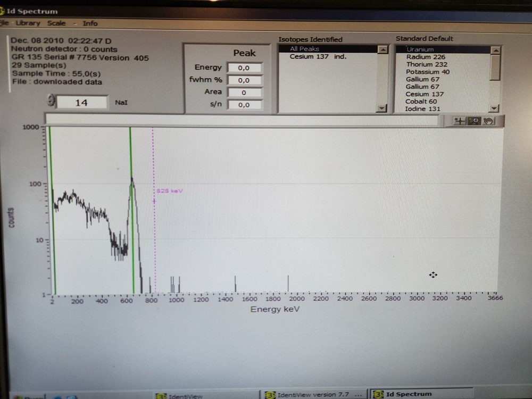
Task: Open the Library menu
Action: click(x=28, y=23)
